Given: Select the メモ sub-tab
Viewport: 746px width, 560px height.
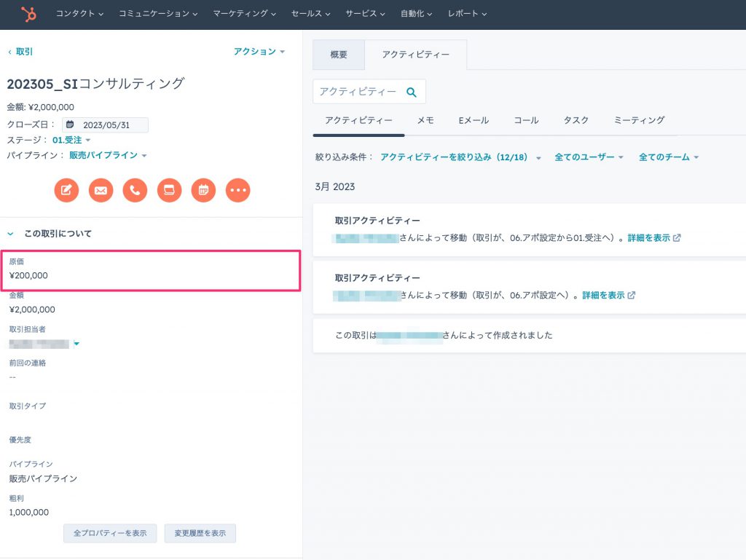Looking at the screenshot, I should [425, 120].
